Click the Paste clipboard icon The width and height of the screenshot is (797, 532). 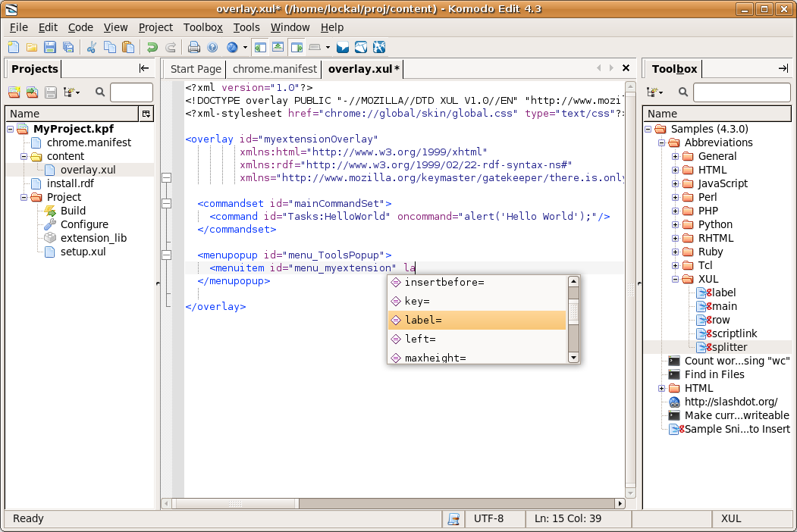tap(128, 47)
